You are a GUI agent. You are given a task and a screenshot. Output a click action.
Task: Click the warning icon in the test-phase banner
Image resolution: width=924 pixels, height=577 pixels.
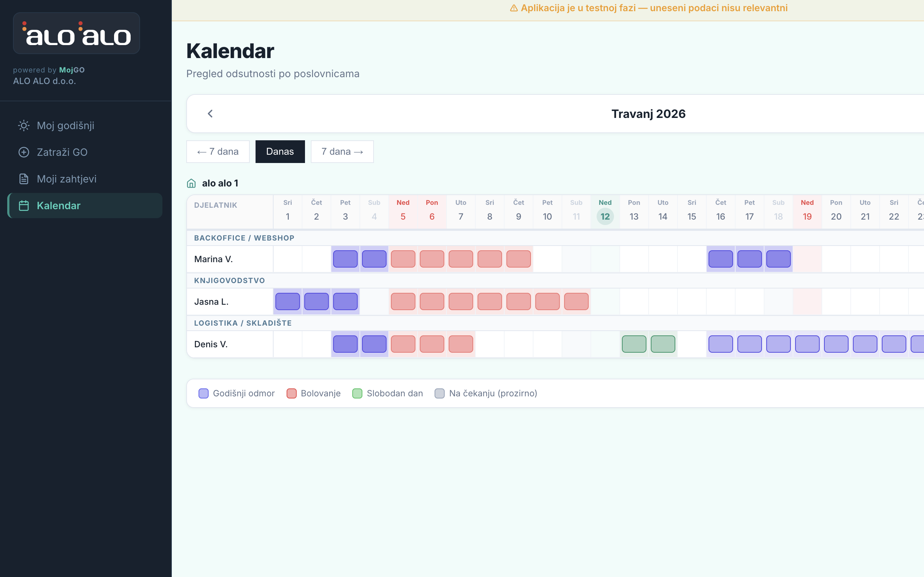[514, 8]
